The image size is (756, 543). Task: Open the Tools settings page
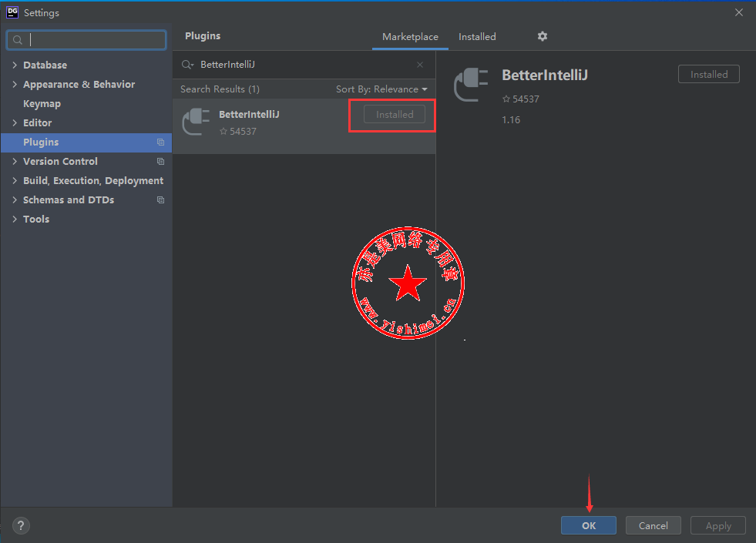[x=36, y=220]
